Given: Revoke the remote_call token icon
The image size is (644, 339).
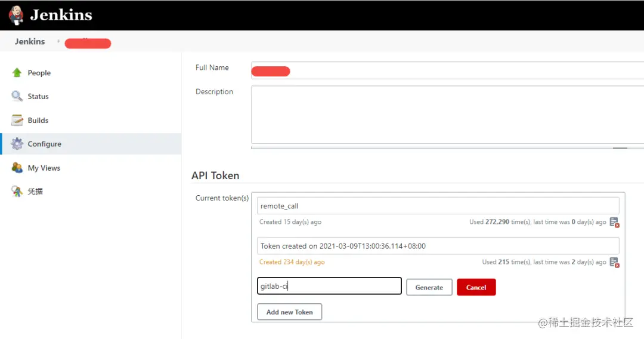Looking at the screenshot, I should click(x=614, y=222).
